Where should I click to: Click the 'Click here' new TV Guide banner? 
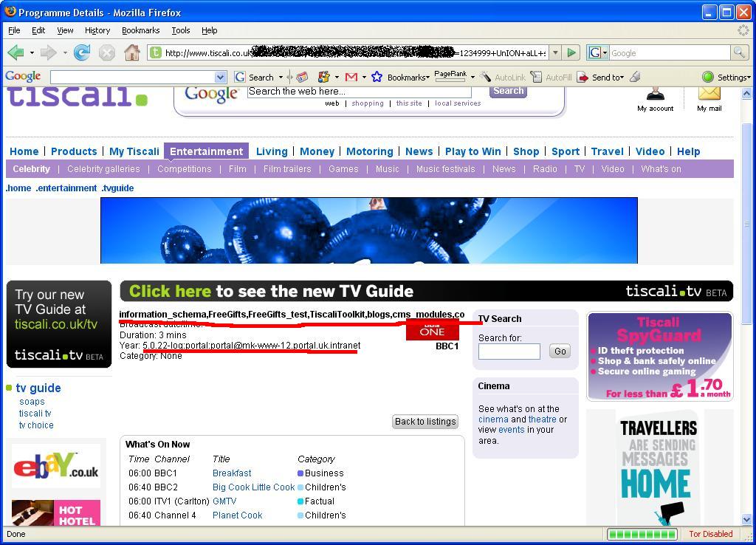tap(426, 291)
